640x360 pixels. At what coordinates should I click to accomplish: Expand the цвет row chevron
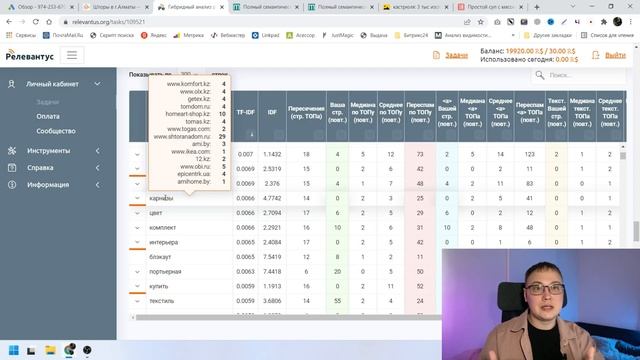click(137, 213)
